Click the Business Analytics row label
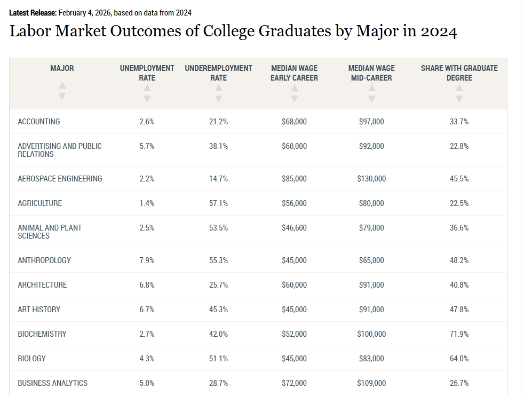This screenshot has width=532, height=396. pyautogui.click(x=52, y=383)
